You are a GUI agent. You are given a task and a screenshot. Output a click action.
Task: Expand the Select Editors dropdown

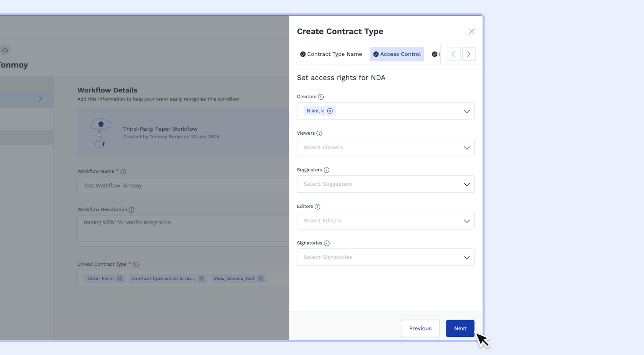point(466,221)
